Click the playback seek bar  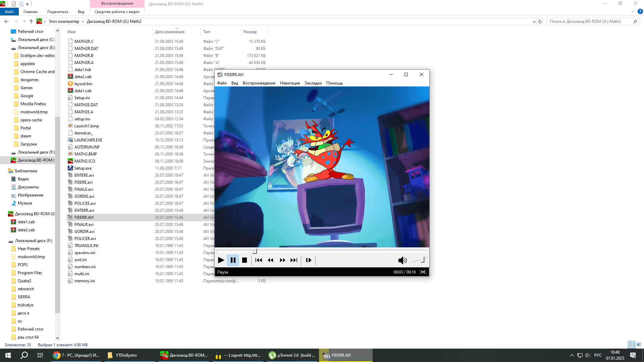click(322, 251)
